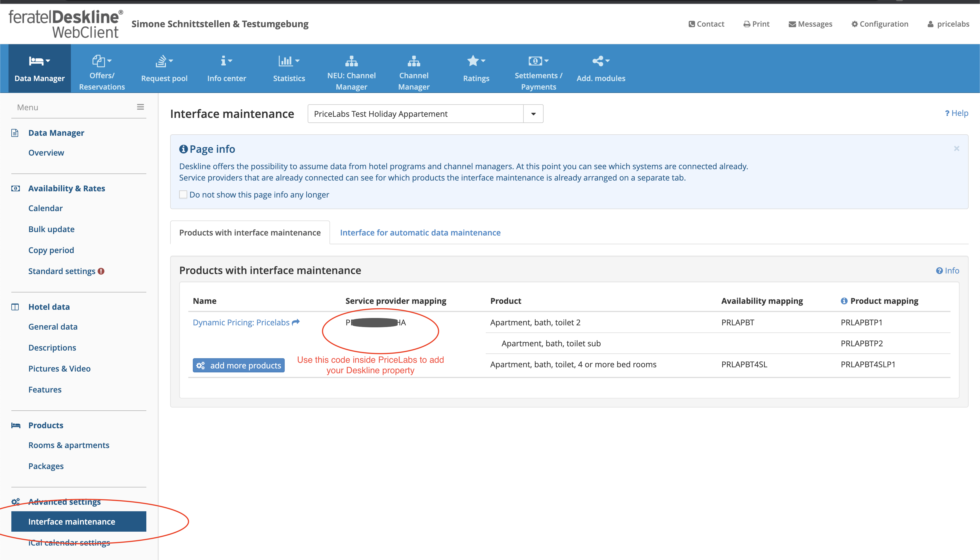Collapse sidebar with hamburger Menu icon
This screenshot has height=560, width=980.
coord(140,107)
